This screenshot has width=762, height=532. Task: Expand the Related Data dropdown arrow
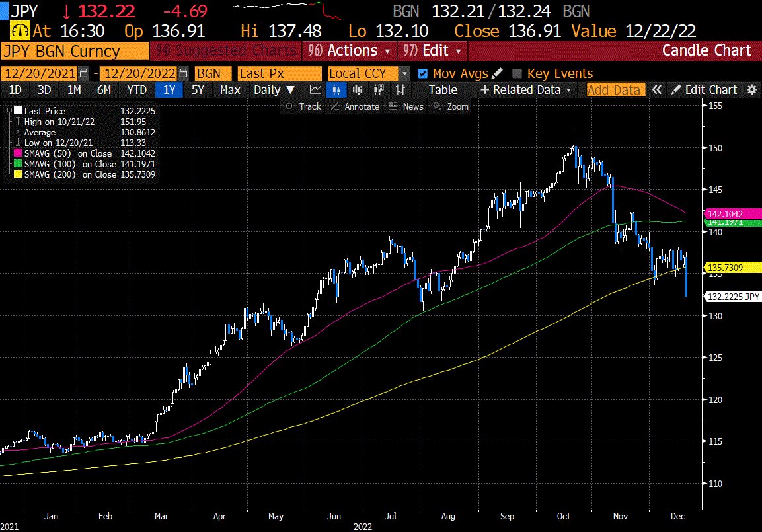coord(568,90)
